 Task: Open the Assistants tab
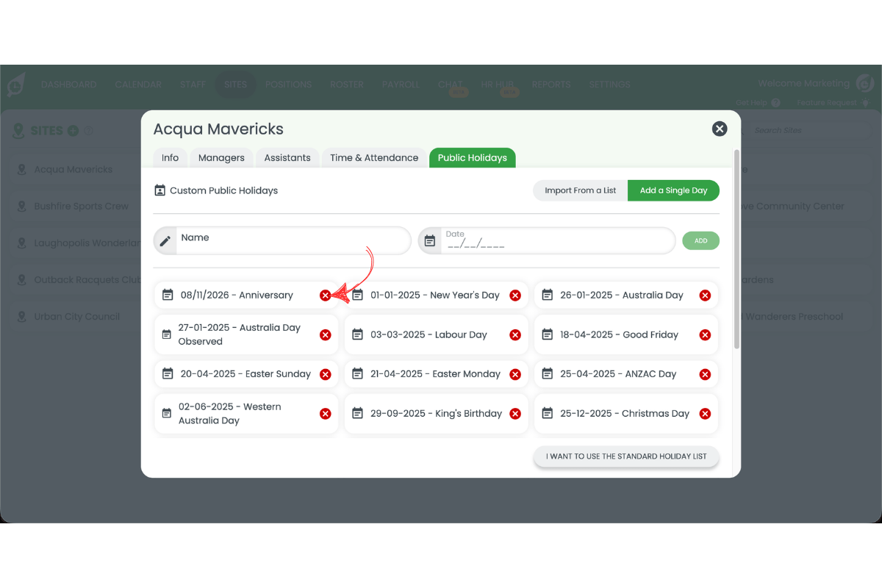287,158
